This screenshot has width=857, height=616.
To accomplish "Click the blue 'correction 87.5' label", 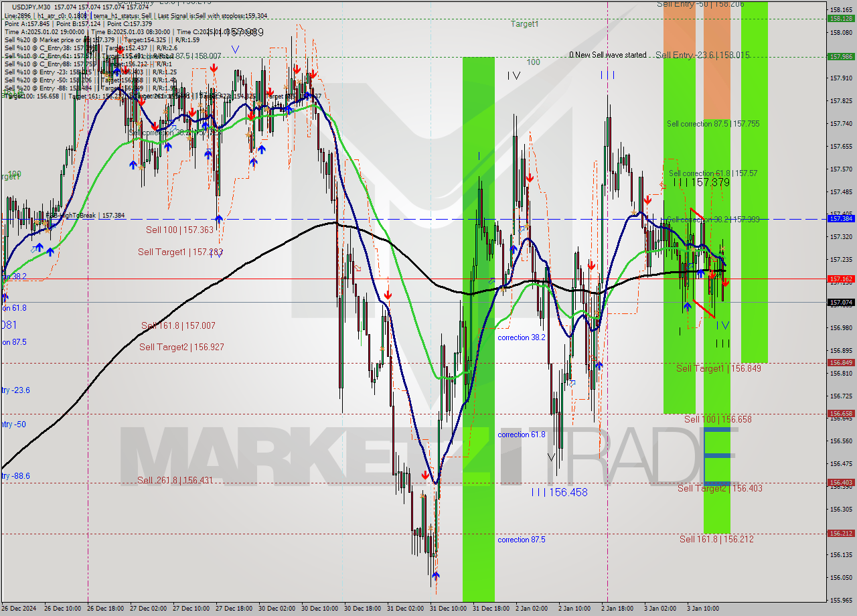I will (x=521, y=540).
